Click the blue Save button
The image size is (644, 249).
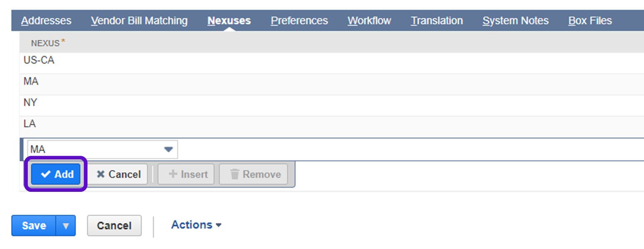coord(34,226)
